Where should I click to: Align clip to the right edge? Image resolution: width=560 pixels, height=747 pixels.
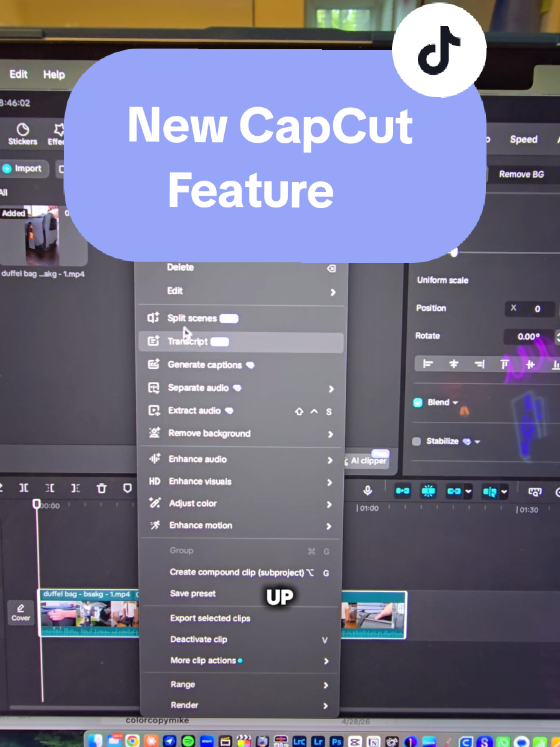[480, 364]
